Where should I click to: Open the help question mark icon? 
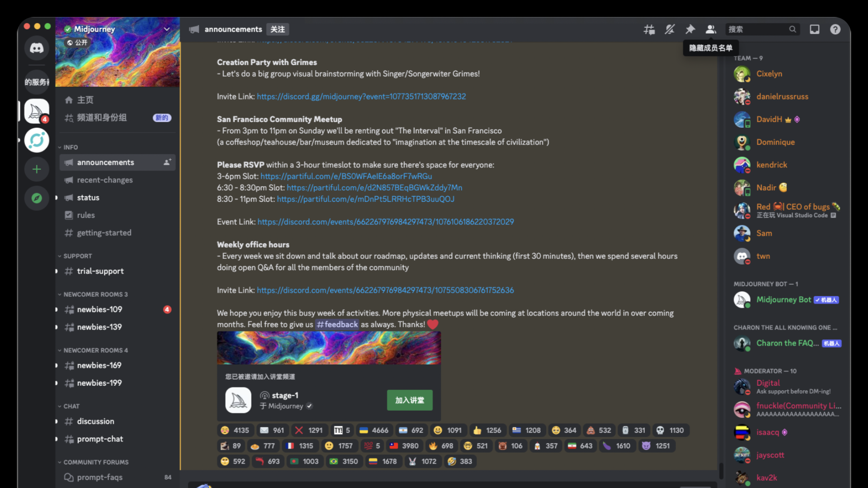pyautogui.click(x=835, y=29)
